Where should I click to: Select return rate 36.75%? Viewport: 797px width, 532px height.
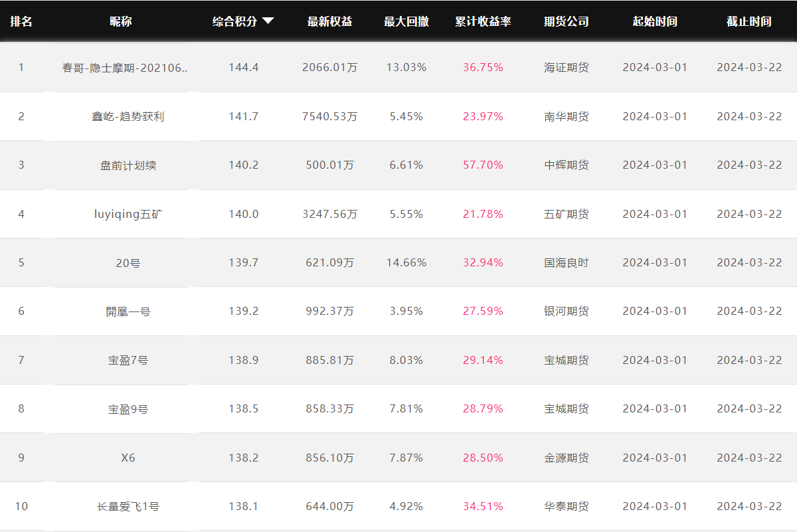tap(483, 68)
